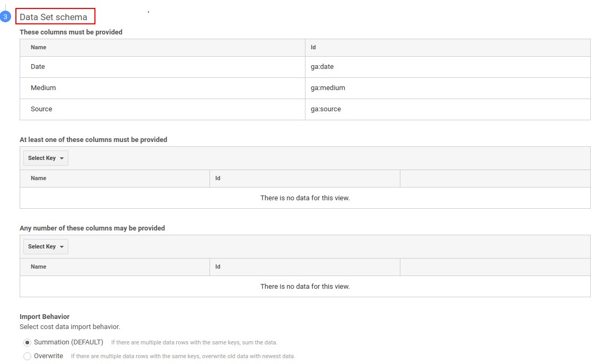Click Id header in 'Any number' table
Image resolution: width=612 pixels, height=364 pixels.
point(218,267)
